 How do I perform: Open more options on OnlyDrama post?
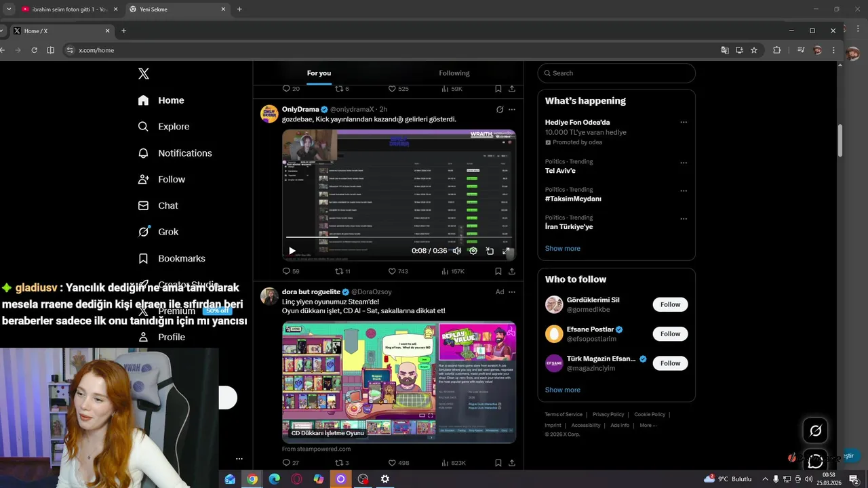[512, 109]
